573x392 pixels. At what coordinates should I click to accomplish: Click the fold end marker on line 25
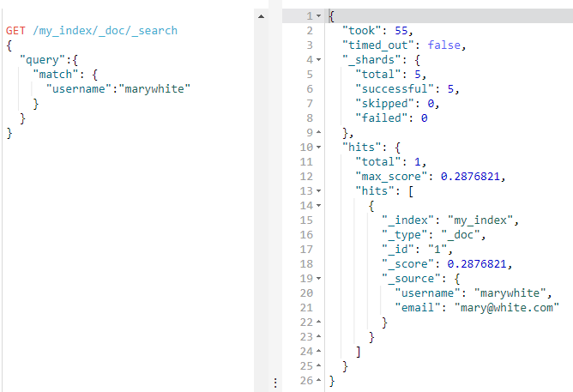[x=318, y=365]
